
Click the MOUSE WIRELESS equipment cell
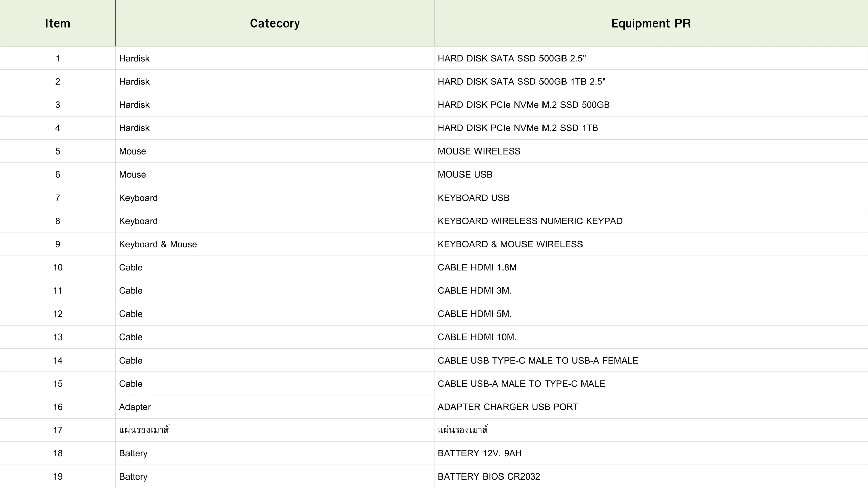click(479, 151)
